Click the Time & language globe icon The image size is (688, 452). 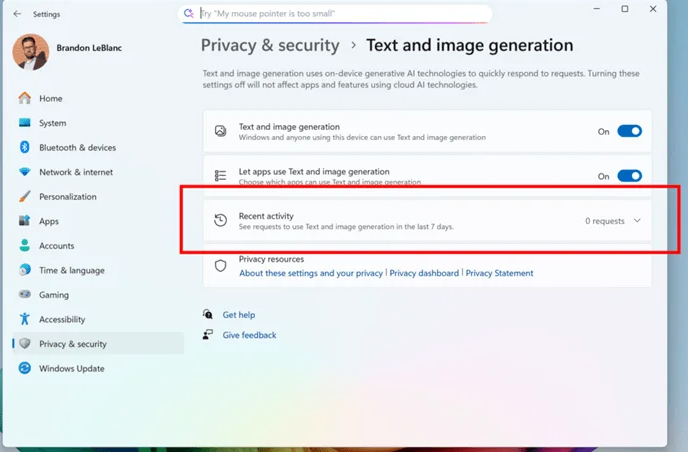[25, 270]
